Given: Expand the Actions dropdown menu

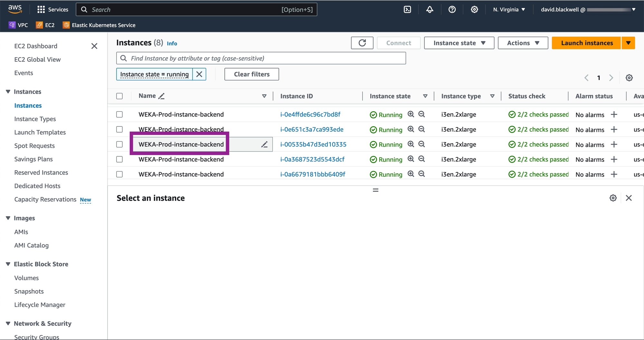Looking at the screenshot, I should click(x=523, y=43).
